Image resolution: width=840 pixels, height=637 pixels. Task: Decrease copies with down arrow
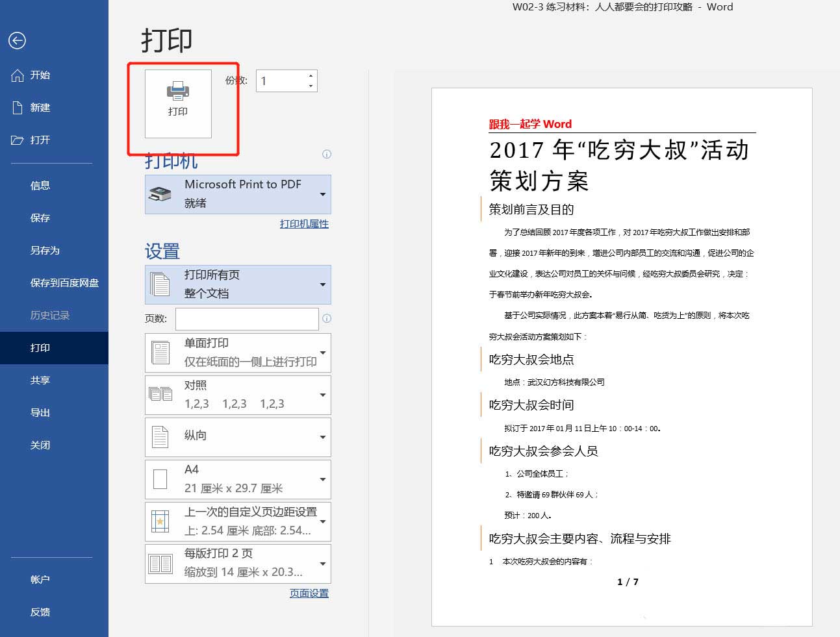click(311, 86)
